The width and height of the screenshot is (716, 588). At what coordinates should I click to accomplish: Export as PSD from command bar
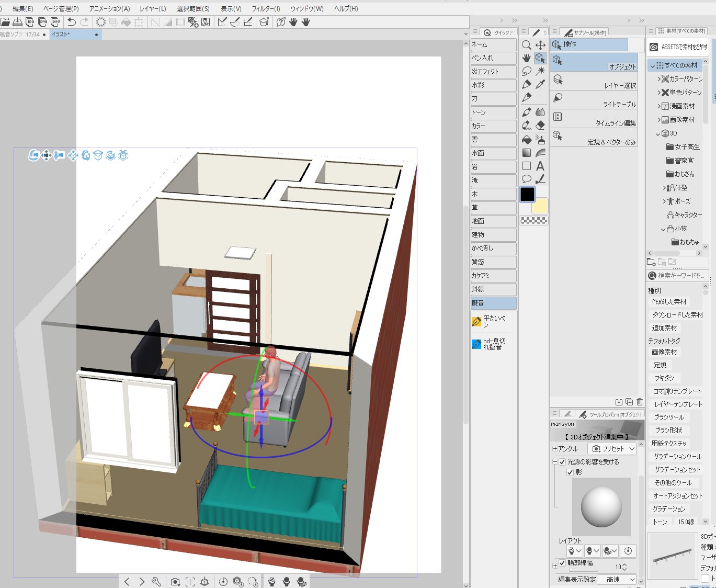[x=55, y=22]
